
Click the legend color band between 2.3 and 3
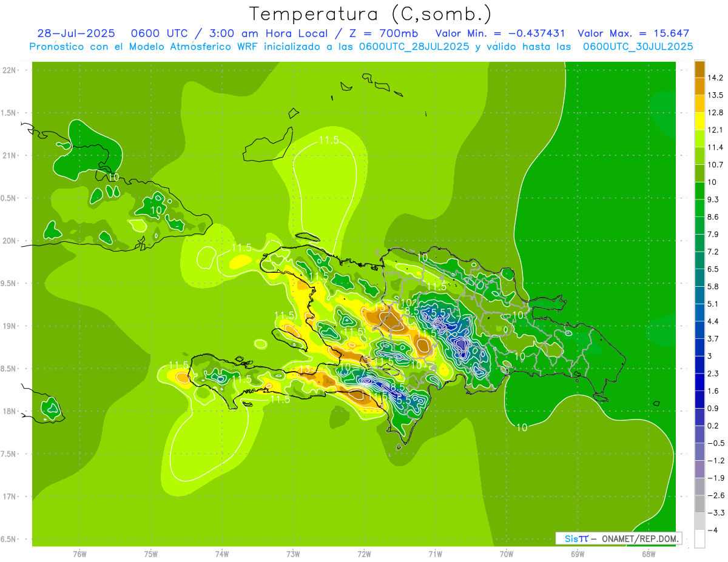[699, 365]
